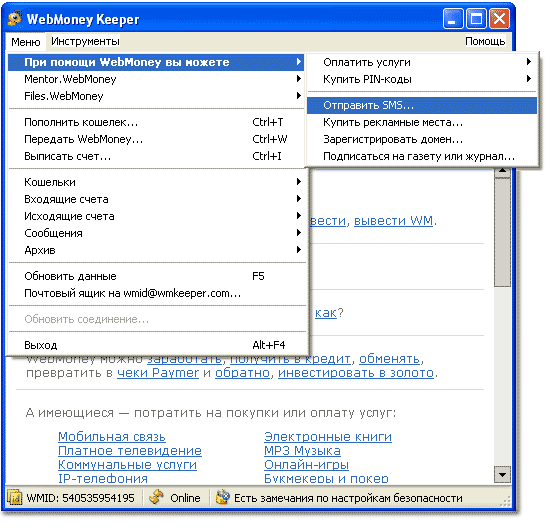Open the обменять link
The image size is (550, 530).
pos(389,359)
